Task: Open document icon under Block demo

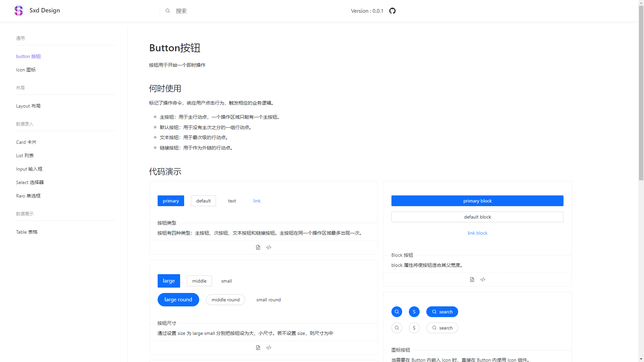Action: point(472,280)
